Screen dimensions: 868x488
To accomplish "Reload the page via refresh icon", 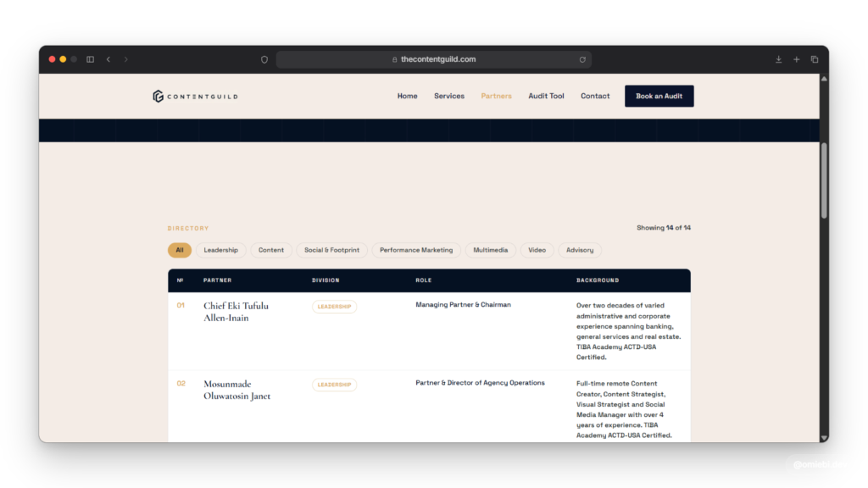I will pos(582,59).
